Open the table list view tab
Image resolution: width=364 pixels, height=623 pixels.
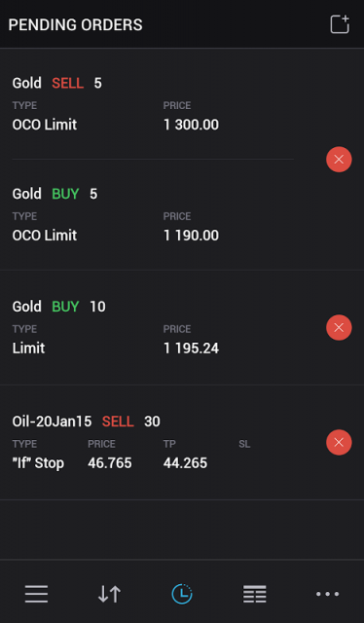[255, 594]
